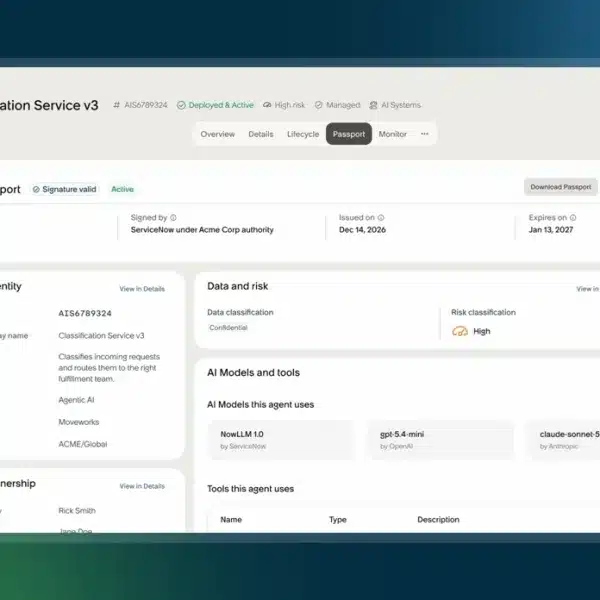Switch to the Overview tab
Screen dimensions: 600x600
click(x=217, y=134)
